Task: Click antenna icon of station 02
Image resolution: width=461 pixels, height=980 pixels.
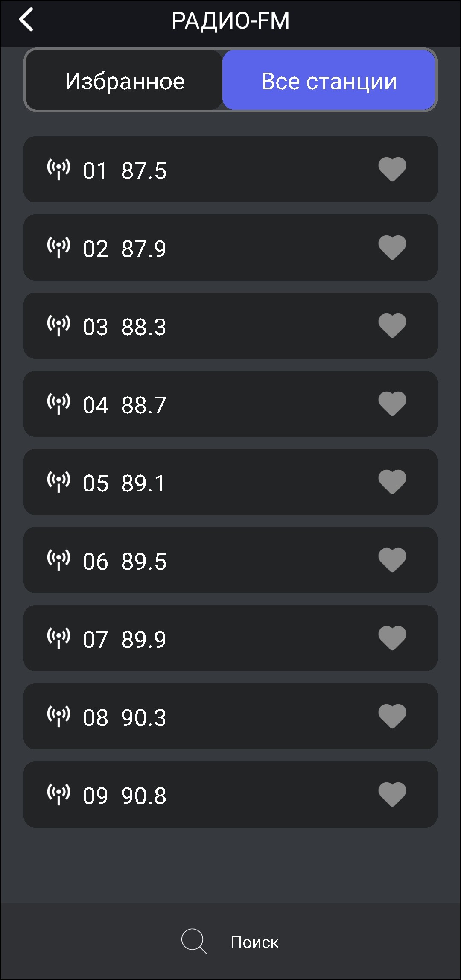Action: (58, 248)
